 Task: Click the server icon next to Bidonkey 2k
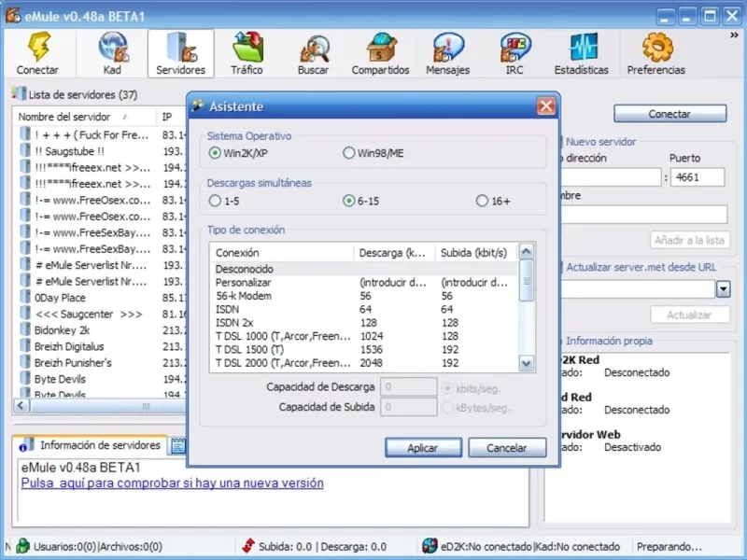[x=25, y=329]
